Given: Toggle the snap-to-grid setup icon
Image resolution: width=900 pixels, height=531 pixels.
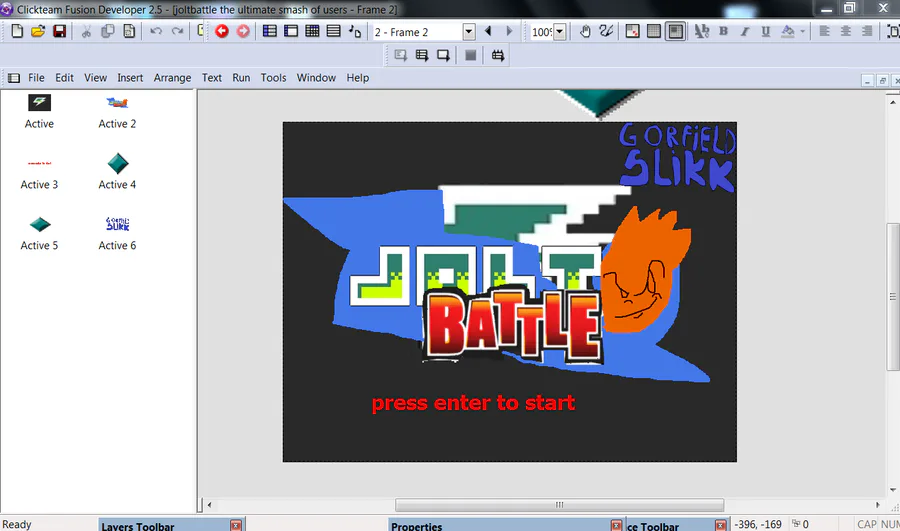Looking at the screenshot, I should pos(633,31).
